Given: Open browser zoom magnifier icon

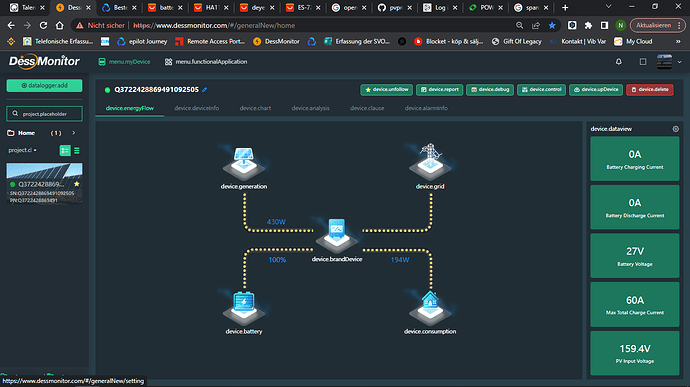Looking at the screenshot, I should 520,26.
